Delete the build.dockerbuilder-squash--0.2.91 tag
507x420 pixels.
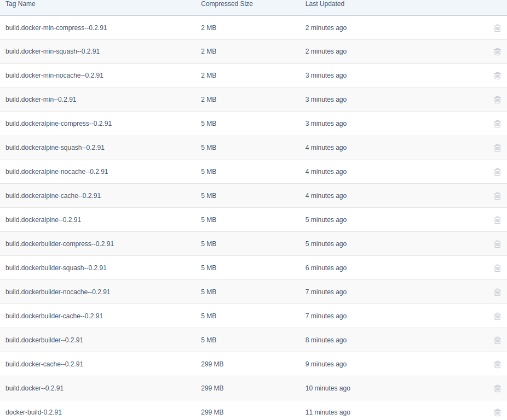(x=497, y=268)
